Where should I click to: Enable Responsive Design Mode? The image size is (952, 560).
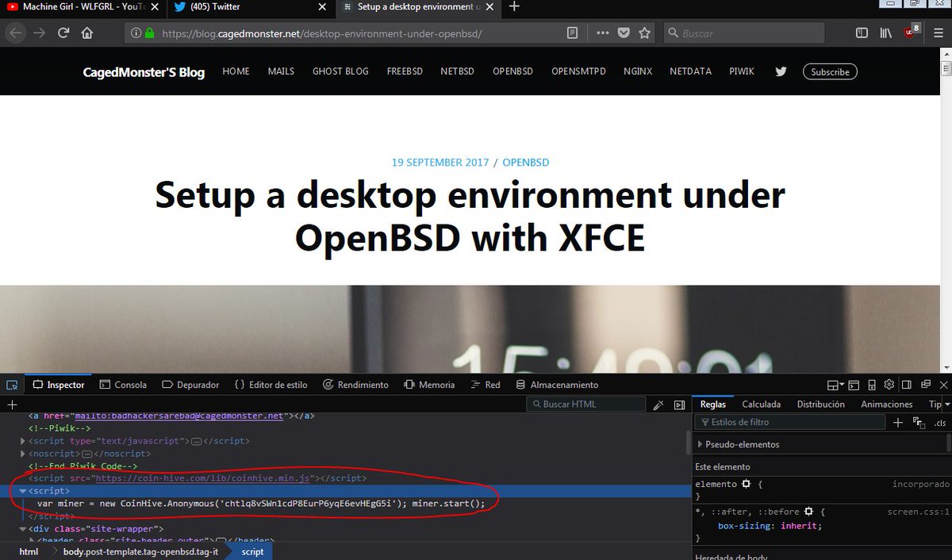[872, 385]
